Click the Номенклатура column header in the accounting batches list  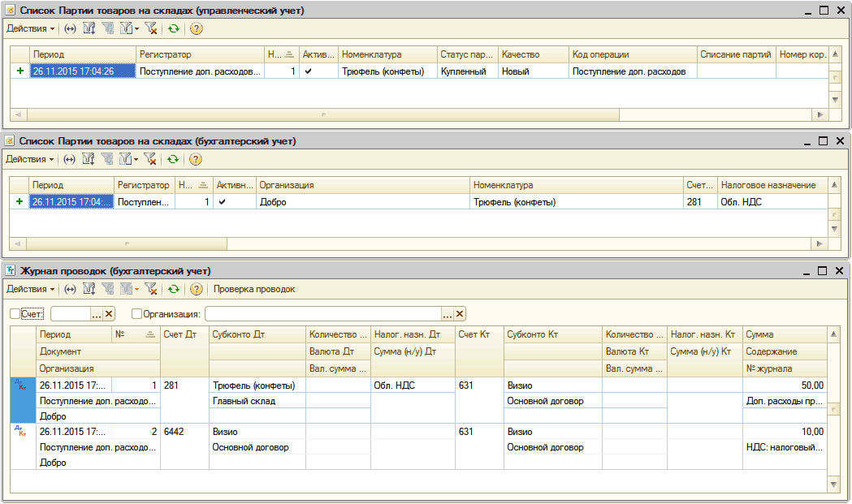[x=575, y=185]
